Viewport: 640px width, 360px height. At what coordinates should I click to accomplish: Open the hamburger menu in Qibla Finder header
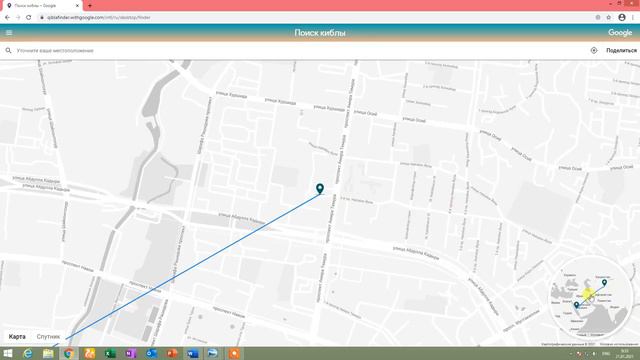coord(9,33)
